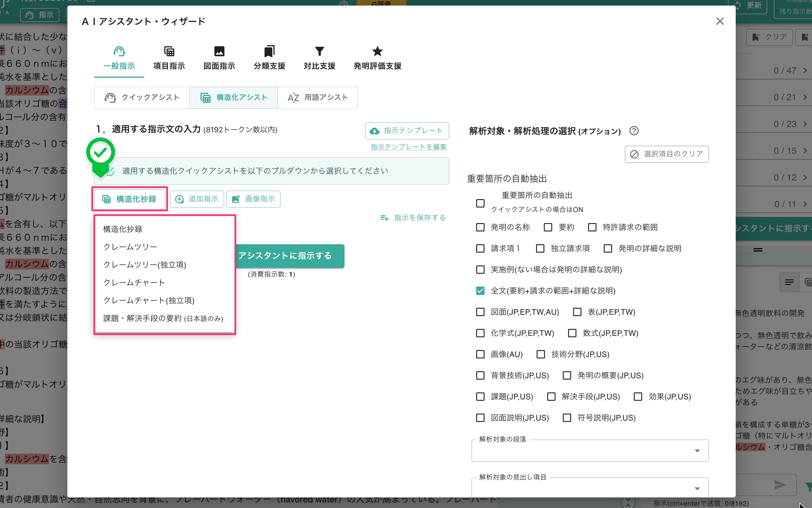The width and height of the screenshot is (812, 508).
Task: Check 図面(JP,EP,TW,AU) checkbox
Action: (x=480, y=312)
